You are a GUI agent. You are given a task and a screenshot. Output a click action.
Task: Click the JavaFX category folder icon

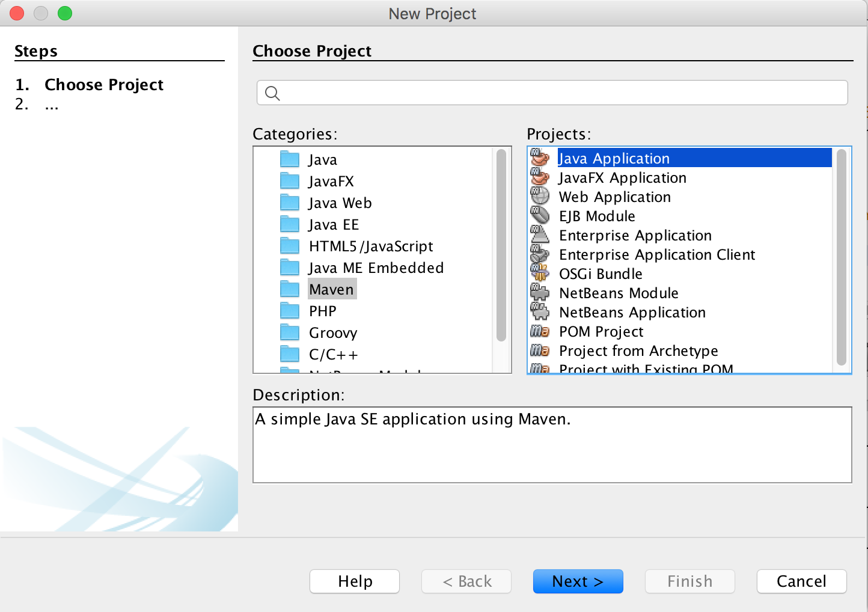[290, 181]
